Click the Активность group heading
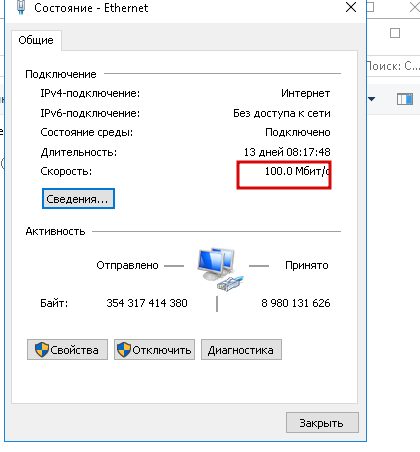The height and width of the screenshot is (452, 420). 55,231
